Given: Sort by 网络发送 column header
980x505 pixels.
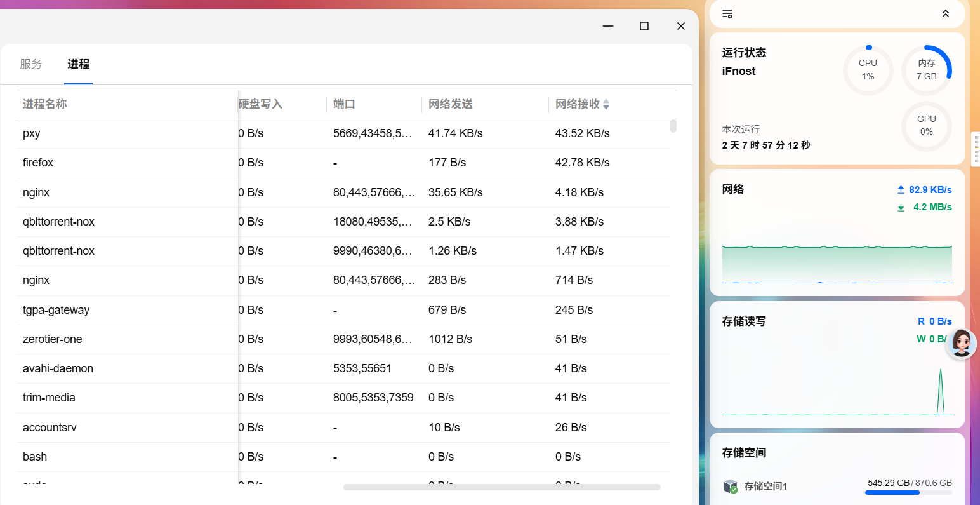Looking at the screenshot, I should 451,104.
